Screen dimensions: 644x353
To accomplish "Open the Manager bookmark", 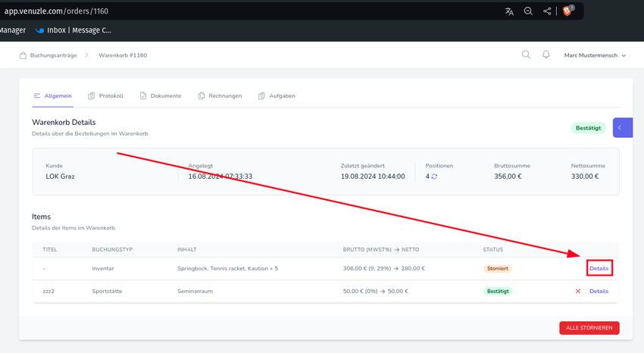I will [x=13, y=30].
